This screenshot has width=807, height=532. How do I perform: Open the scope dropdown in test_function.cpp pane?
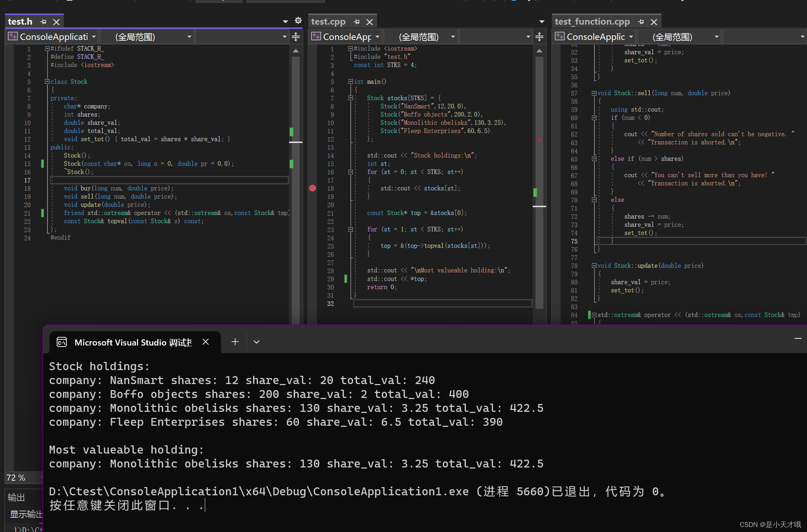[680, 37]
